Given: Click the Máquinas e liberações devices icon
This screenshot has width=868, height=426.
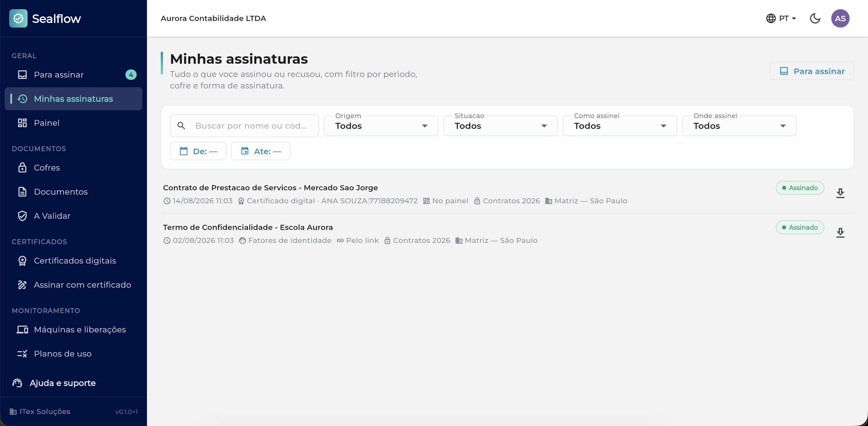Looking at the screenshot, I should click(x=22, y=329).
